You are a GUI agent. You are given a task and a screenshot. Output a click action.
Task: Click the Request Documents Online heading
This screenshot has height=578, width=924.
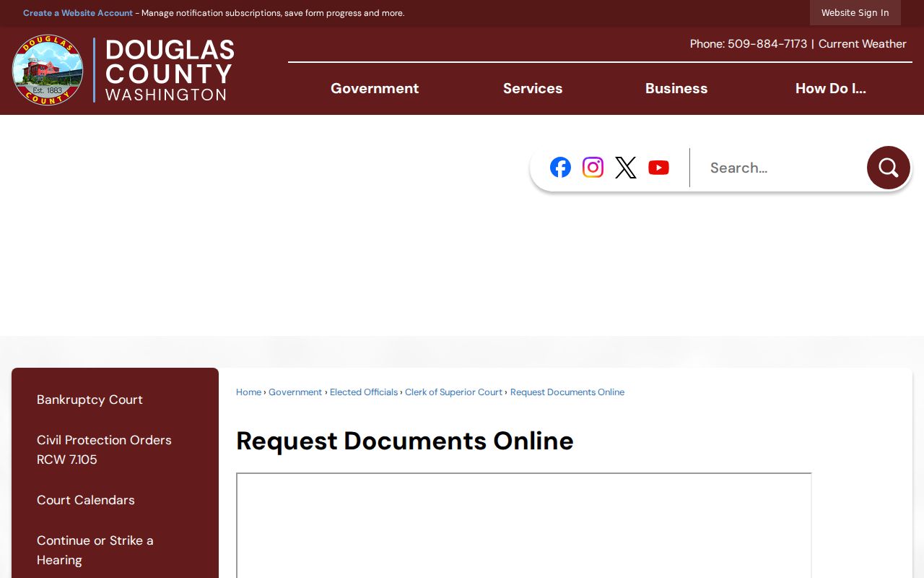pyautogui.click(x=405, y=441)
